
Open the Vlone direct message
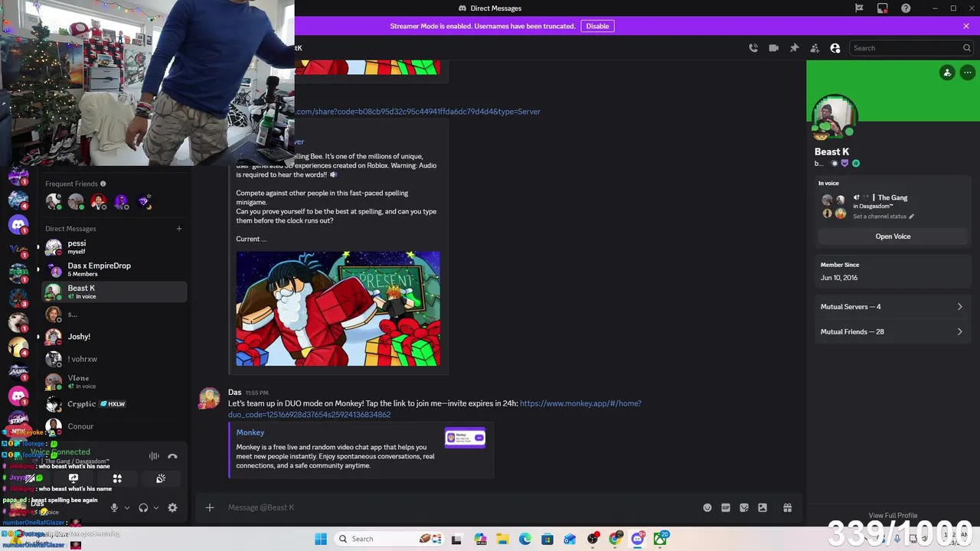click(x=114, y=381)
